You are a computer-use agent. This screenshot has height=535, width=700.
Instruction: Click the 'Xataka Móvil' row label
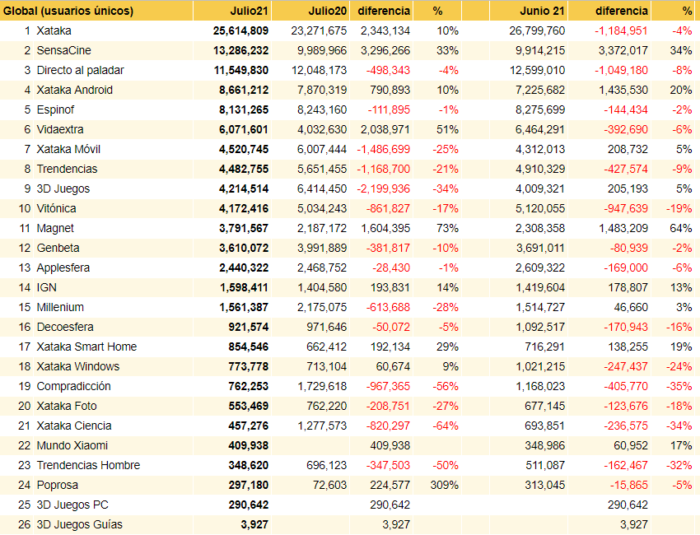pos(68,149)
